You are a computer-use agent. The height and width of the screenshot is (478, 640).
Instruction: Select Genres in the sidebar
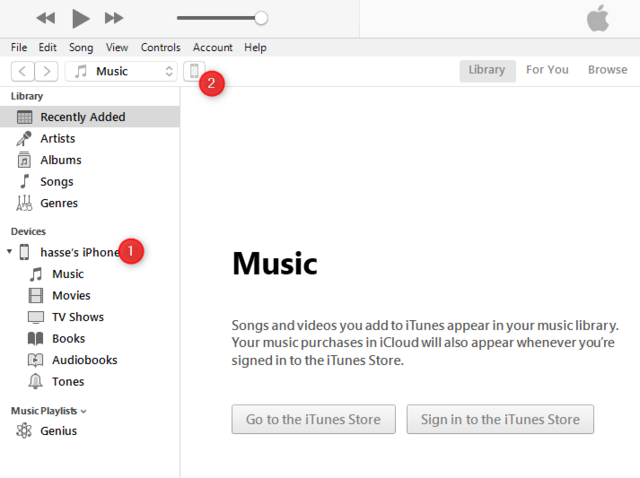(59, 203)
